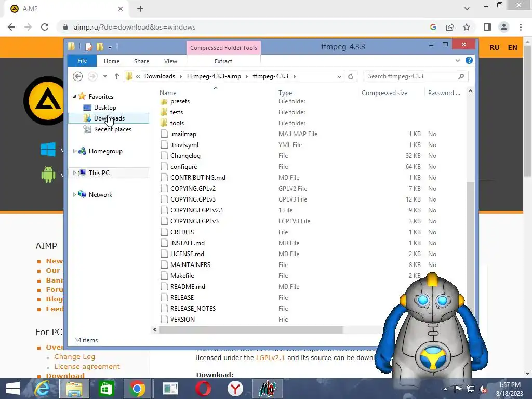Click the Chrome address bar URL
The height and width of the screenshot is (399, 532).
click(135, 27)
